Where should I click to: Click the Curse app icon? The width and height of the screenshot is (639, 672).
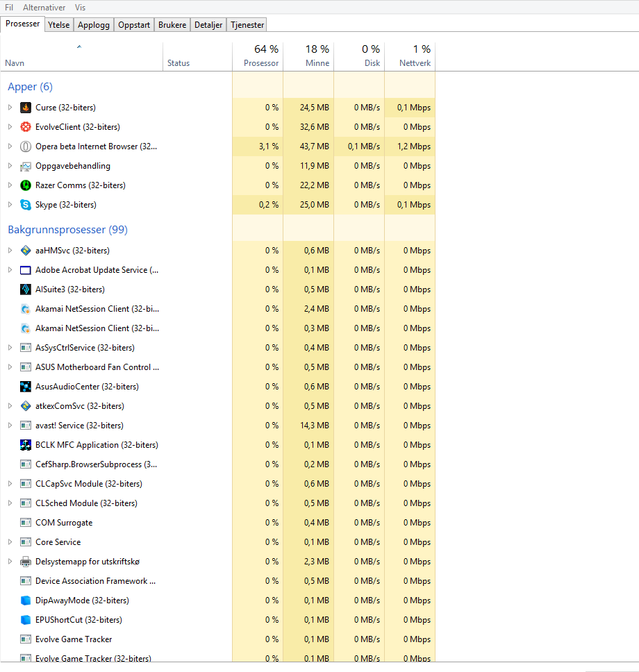[26, 108]
